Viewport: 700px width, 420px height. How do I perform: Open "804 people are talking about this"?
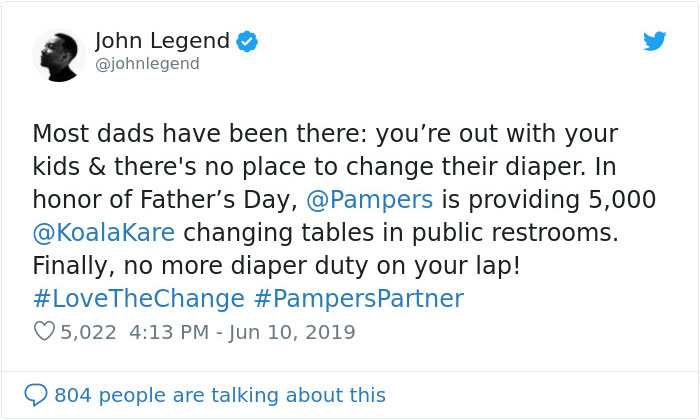pos(220,394)
